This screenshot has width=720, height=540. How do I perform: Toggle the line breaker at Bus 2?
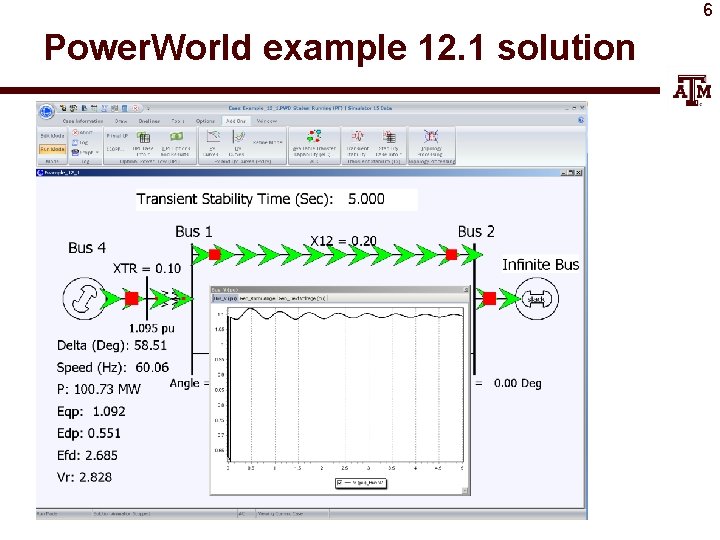pos(451,254)
